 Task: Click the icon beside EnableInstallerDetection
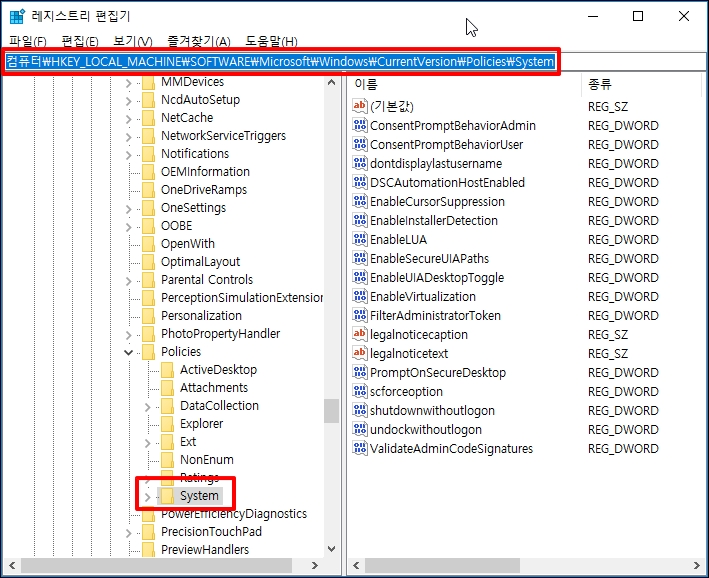pos(360,220)
